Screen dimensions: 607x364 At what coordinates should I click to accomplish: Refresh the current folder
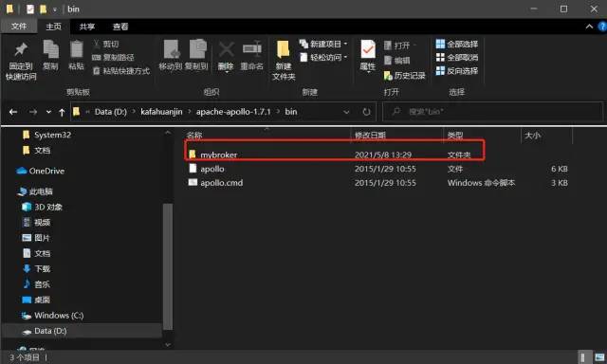click(x=366, y=112)
